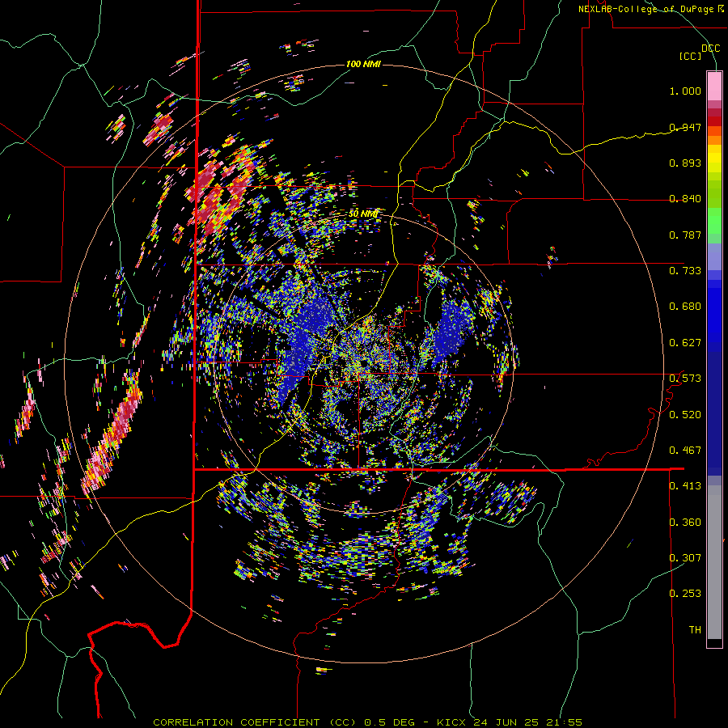Select the 0.253 legend value
728x728 pixels.
tap(685, 594)
